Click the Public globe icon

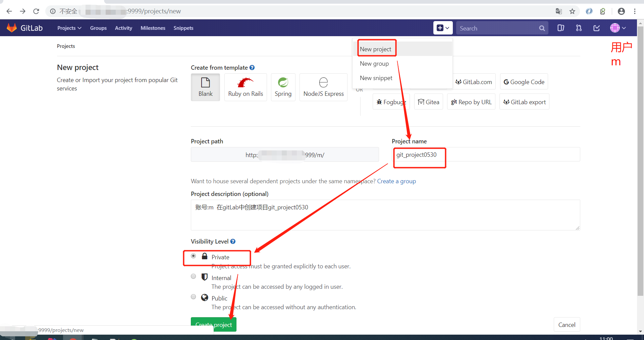[x=205, y=297]
